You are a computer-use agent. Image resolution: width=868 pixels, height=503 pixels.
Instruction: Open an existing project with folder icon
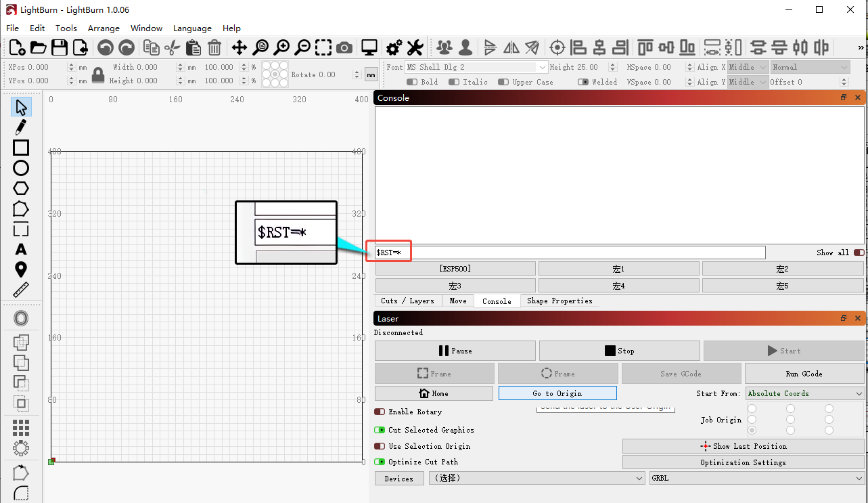point(38,47)
